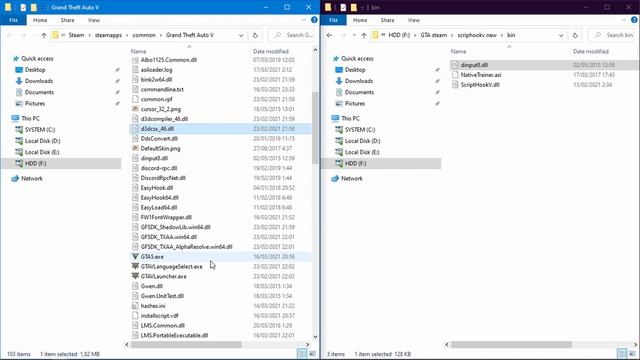This screenshot has height=360, width=640.
Task: Click Large icons view button in left window status bar
Action: (x=312, y=353)
